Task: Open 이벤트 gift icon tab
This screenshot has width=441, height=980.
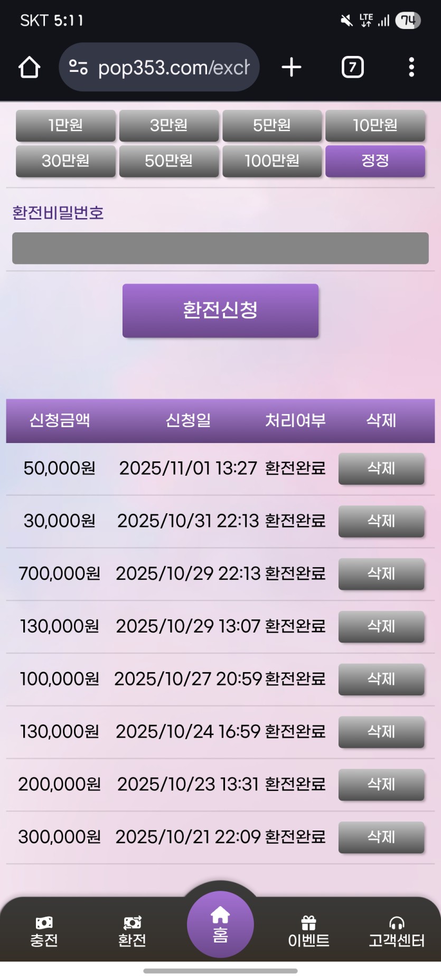Action: (x=308, y=932)
